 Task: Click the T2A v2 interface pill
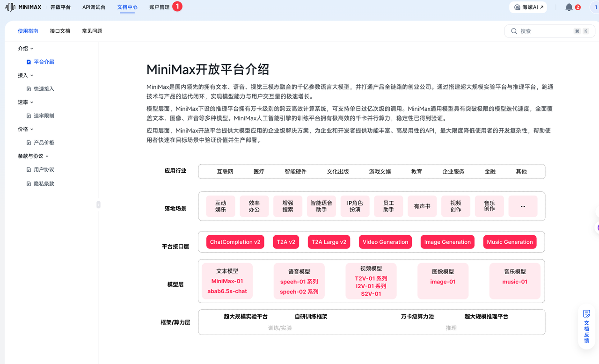[x=286, y=242]
